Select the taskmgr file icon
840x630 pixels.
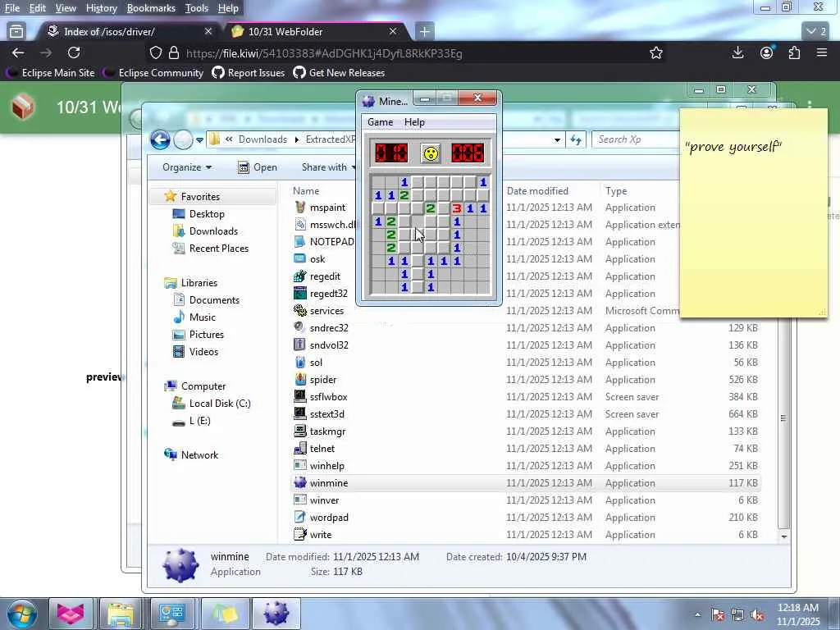pos(300,431)
